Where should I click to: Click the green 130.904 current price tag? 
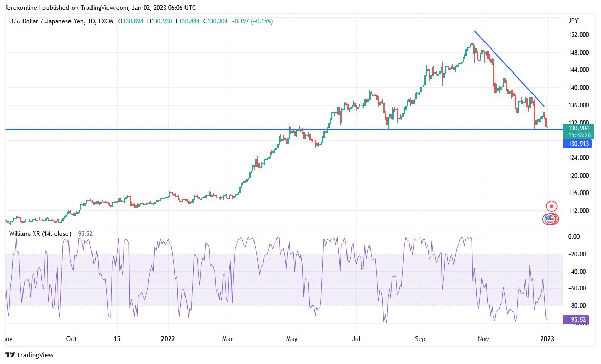point(579,128)
